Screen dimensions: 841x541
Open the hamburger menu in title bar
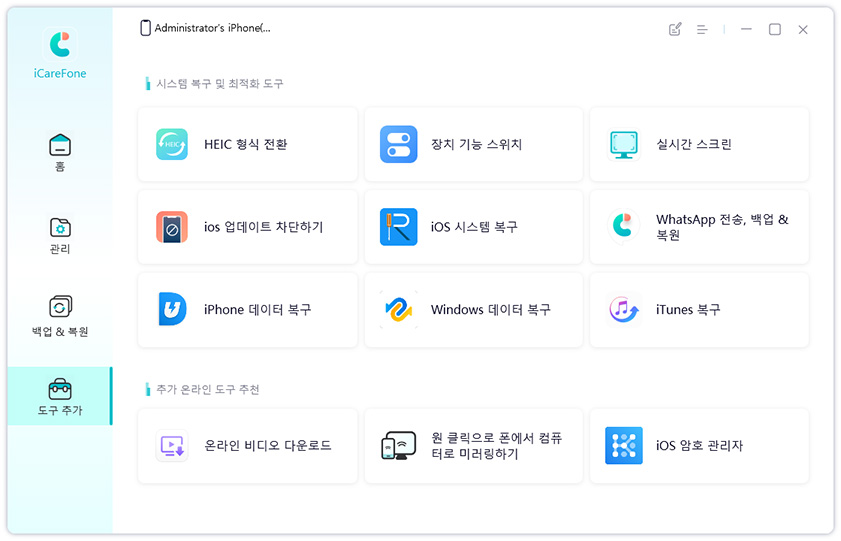(x=702, y=29)
